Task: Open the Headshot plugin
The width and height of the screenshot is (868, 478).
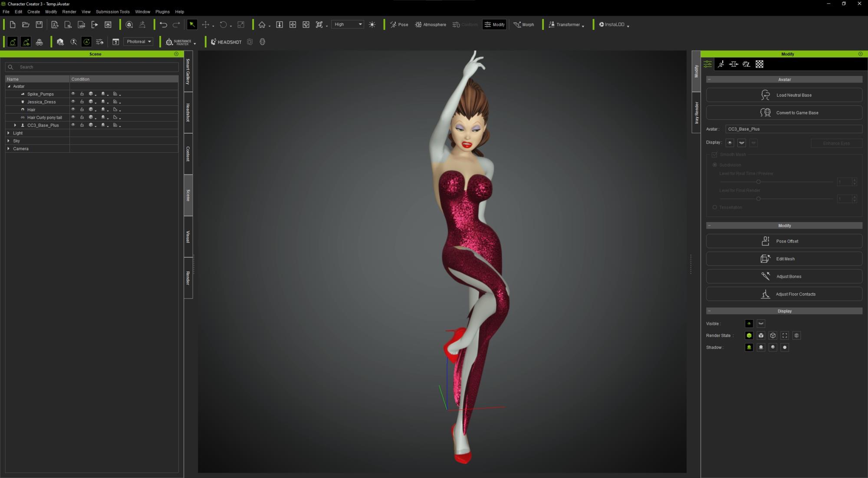Action: click(x=226, y=42)
